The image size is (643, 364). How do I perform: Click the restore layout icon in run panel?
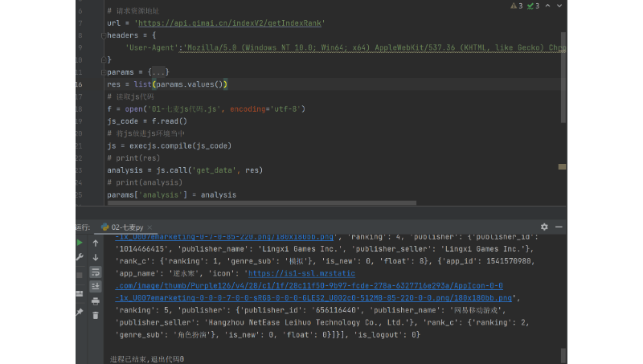coord(80,293)
